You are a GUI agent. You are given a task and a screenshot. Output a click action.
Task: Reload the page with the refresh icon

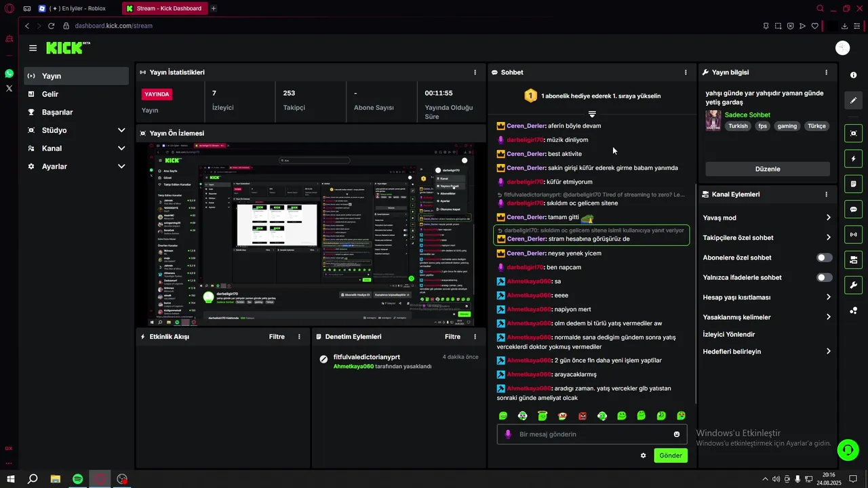(x=51, y=26)
